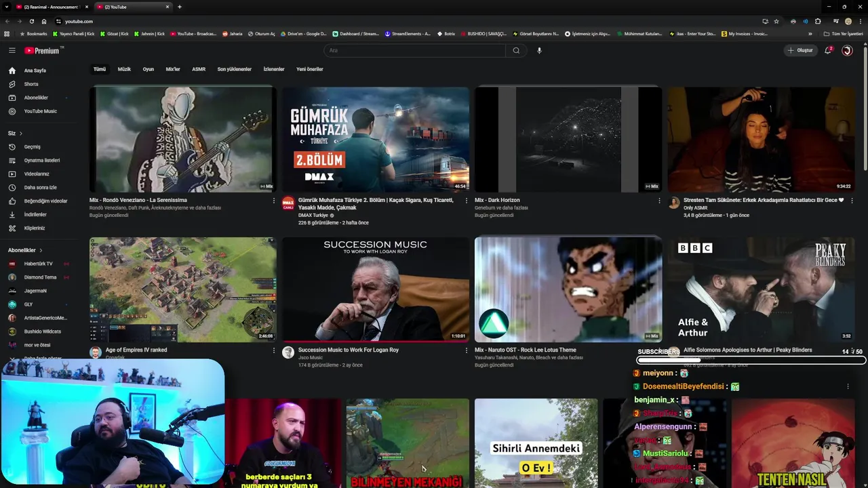Select the ASMR filter chip
Image resolution: width=868 pixels, height=488 pixels.
click(199, 69)
